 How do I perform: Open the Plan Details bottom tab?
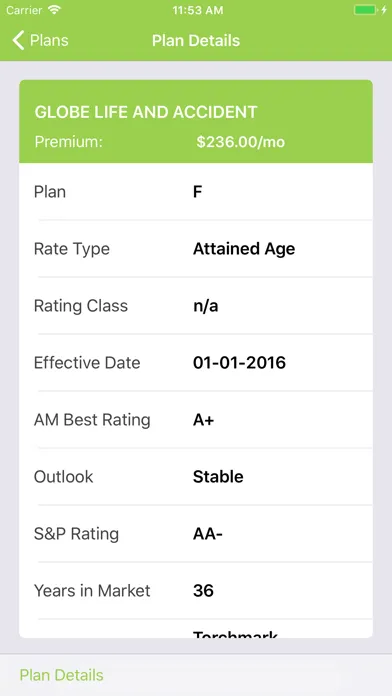[x=62, y=675]
